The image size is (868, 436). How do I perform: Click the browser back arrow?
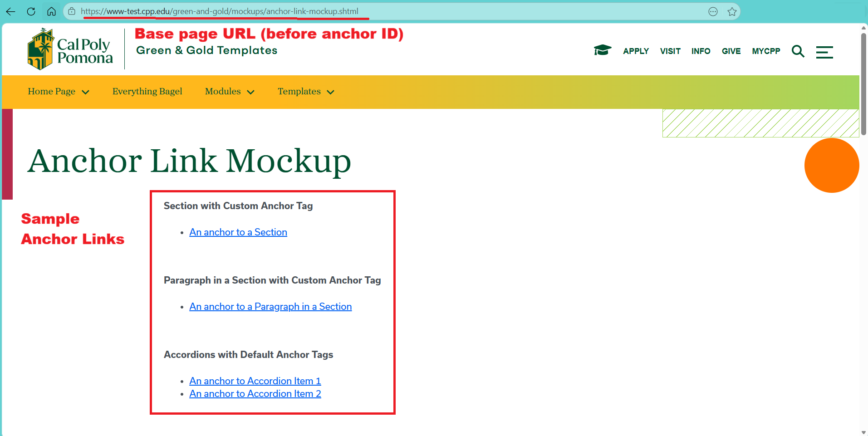11,11
